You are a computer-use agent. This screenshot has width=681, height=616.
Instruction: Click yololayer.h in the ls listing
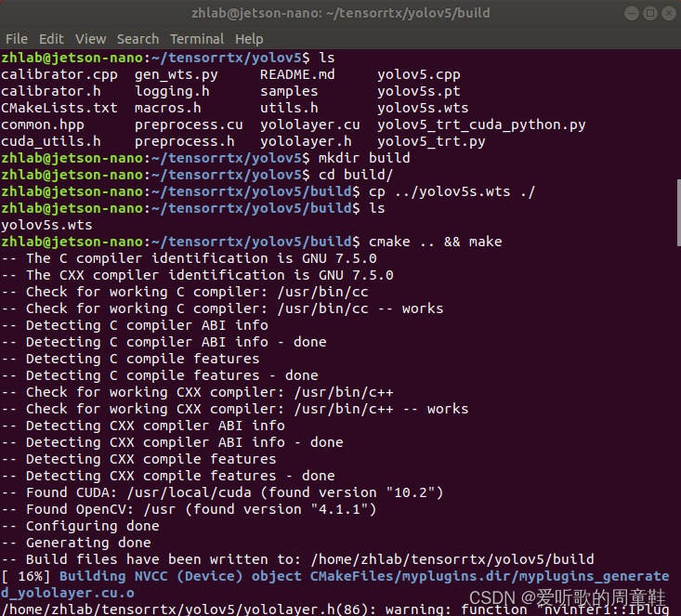tap(306, 141)
